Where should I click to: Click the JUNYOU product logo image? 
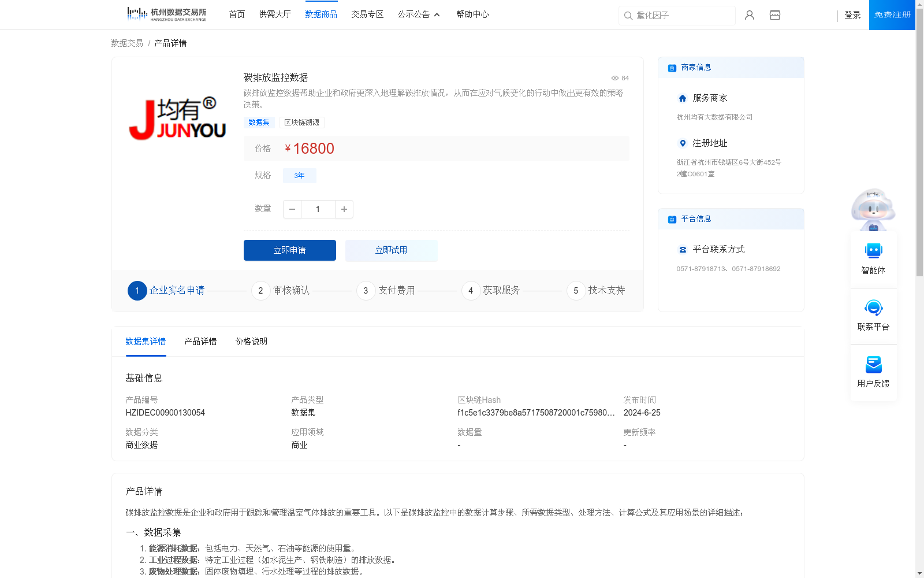(177, 118)
